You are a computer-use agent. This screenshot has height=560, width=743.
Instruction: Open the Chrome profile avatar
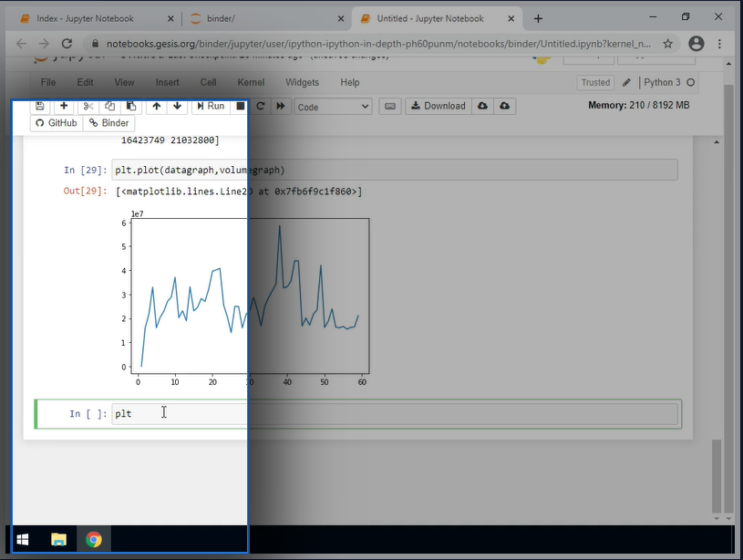click(697, 44)
